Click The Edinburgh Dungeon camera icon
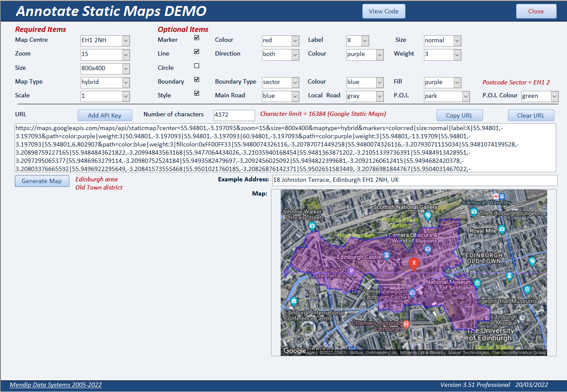Image resolution: width=567 pixels, height=392 pixels. 474,212
